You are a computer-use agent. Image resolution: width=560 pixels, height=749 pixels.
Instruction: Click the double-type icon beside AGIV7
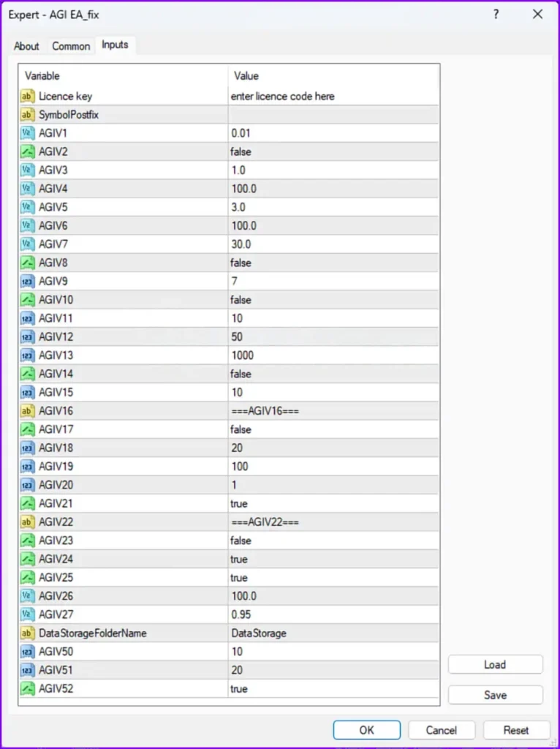(x=28, y=244)
